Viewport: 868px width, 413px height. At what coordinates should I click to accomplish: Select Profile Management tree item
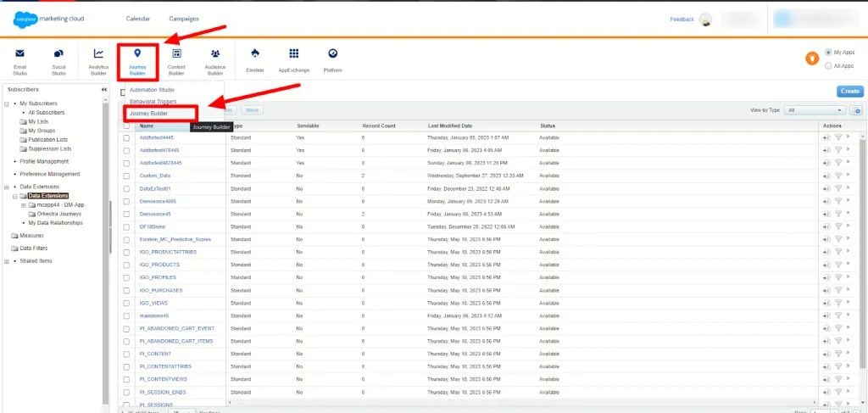tap(44, 162)
